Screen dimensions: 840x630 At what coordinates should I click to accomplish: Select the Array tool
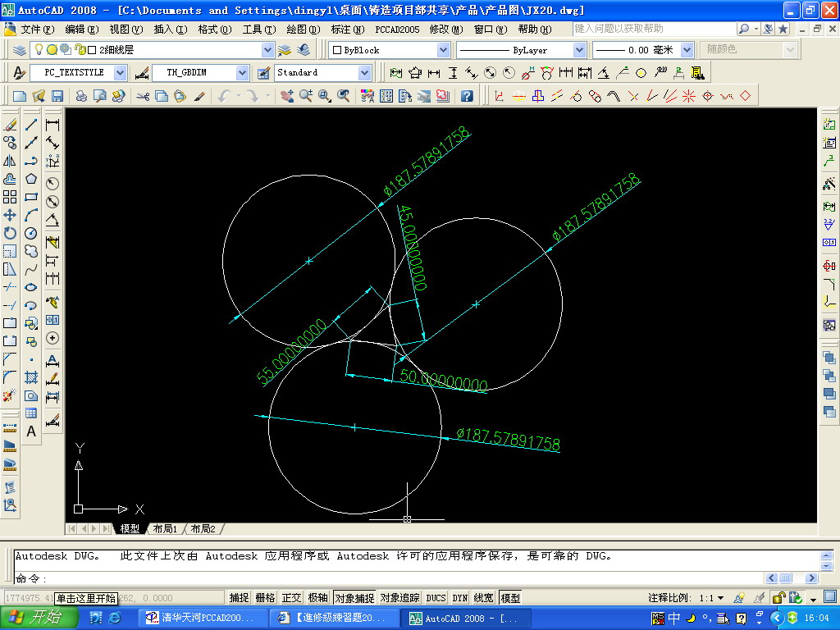tap(10, 197)
